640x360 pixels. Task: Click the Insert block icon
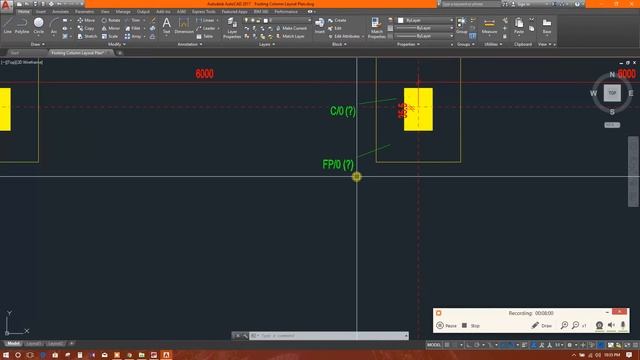(320, 25)
